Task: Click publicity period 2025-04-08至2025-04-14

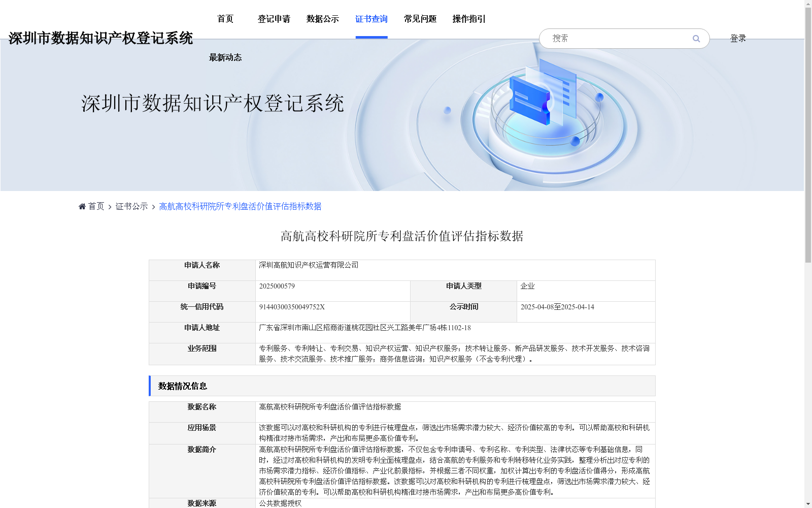Action: pyautogui.click(x=557, y=307)
